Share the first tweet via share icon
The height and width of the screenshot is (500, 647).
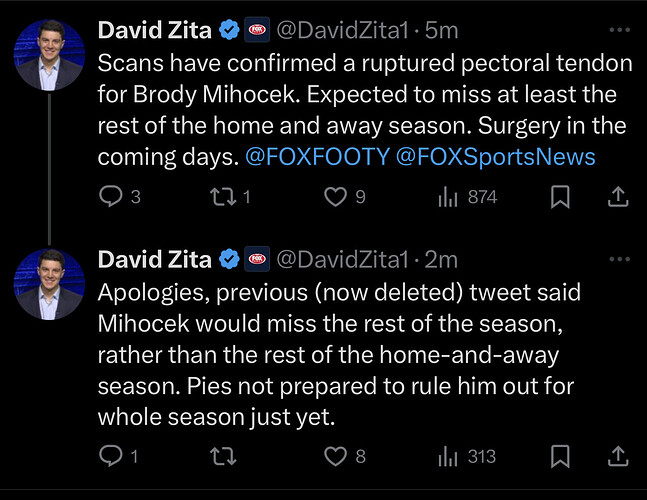pos(618,197)
